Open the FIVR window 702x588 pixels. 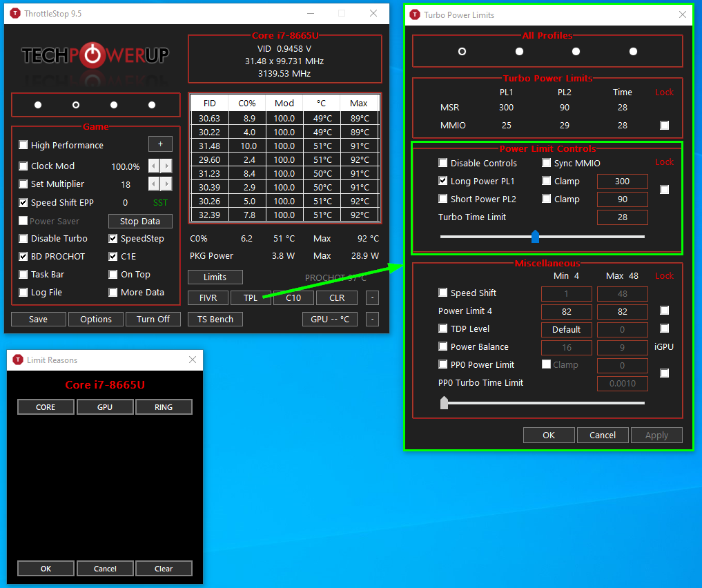click(x=208, y=297)
